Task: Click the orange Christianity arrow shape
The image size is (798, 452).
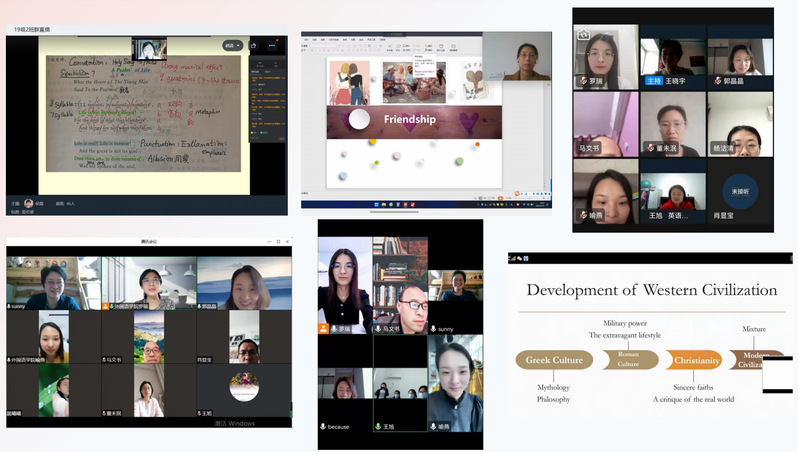Action: point(696,361)
